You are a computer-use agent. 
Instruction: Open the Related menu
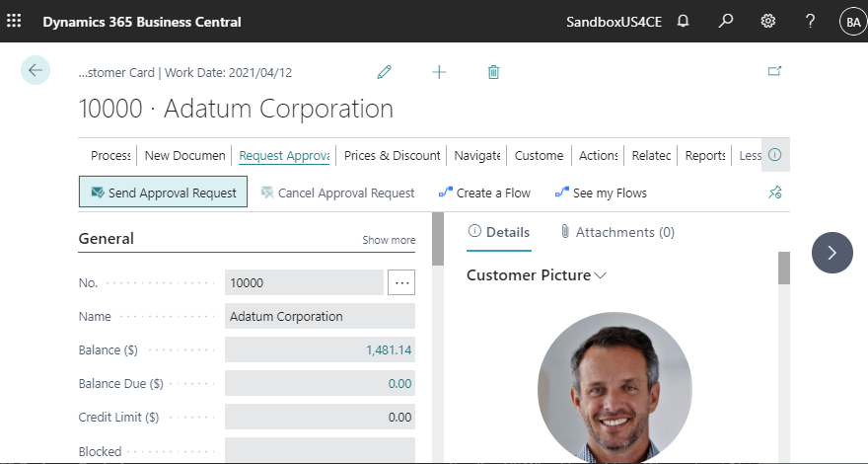click(x=651, y=156)
